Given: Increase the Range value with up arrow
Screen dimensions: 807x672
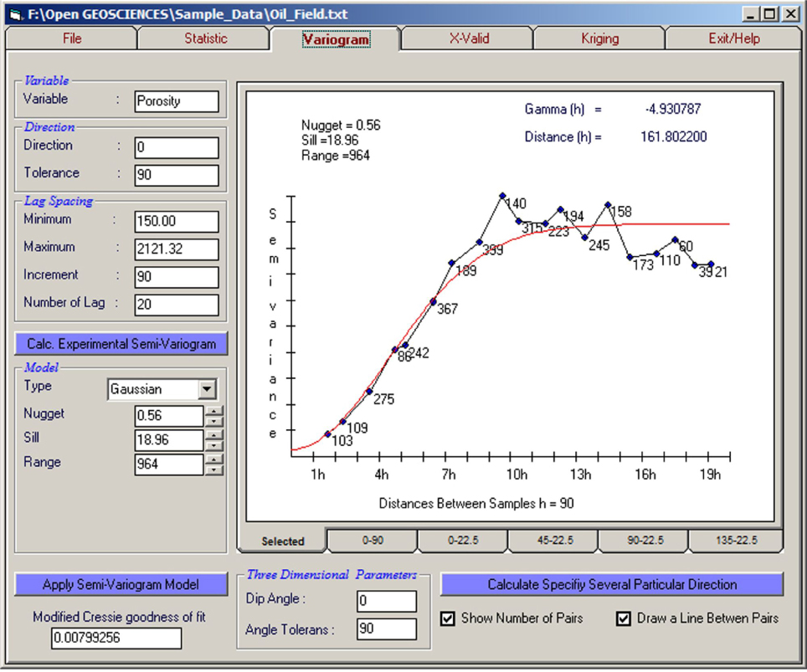Looking at the screenshot, I should click(215, 459).
